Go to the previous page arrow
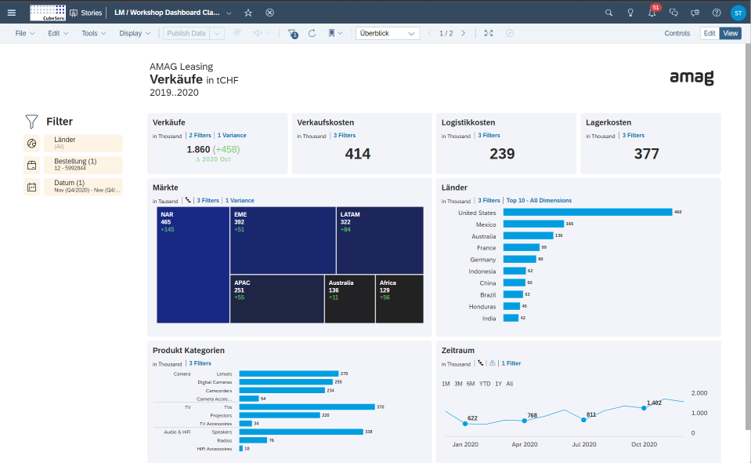 pos(429,34)
